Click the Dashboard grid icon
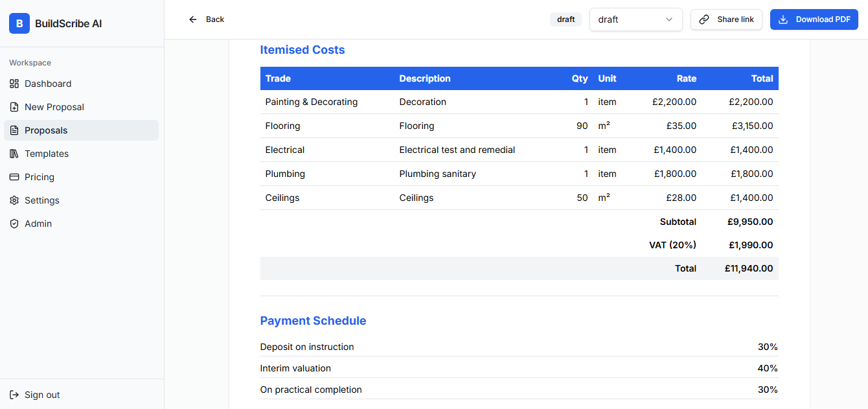This screenshot has width=868, height=409. (14, 84)
